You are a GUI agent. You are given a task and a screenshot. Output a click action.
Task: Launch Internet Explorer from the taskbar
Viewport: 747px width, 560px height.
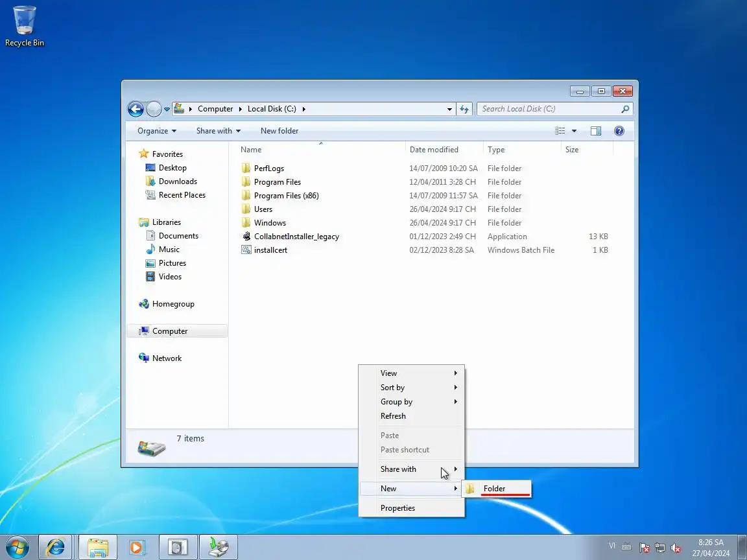click(55, 547)
